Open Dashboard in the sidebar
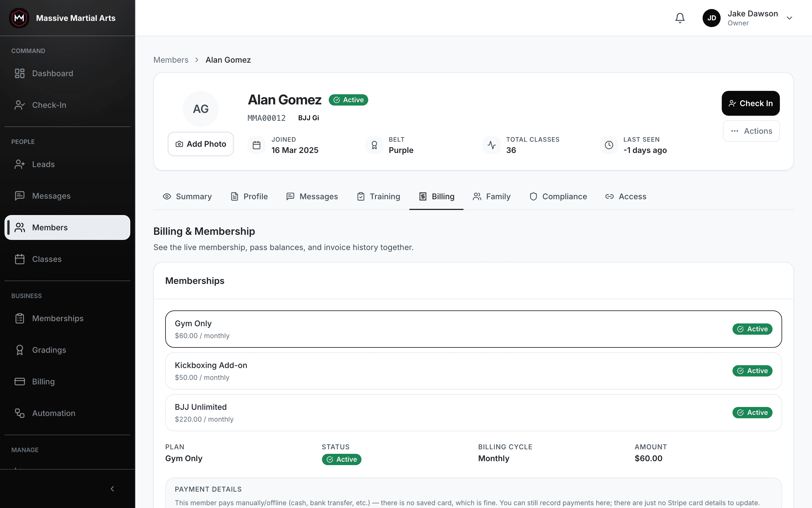This screenshot has height=508, width=812. coord(67,73)
